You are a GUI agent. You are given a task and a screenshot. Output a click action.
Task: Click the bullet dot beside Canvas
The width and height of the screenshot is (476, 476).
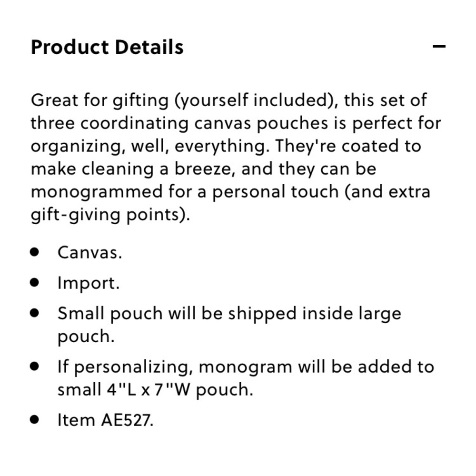click(35, 252)
